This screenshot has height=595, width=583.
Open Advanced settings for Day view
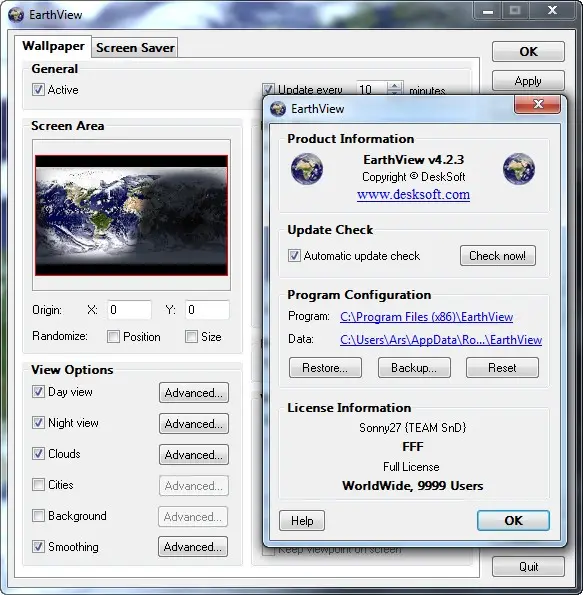pos(194,393)
